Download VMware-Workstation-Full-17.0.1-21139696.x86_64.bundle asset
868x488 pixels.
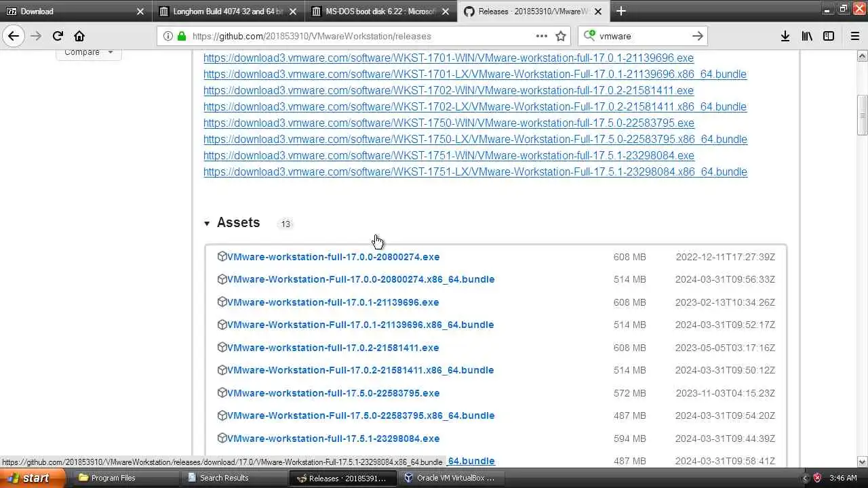coord(360,325)
